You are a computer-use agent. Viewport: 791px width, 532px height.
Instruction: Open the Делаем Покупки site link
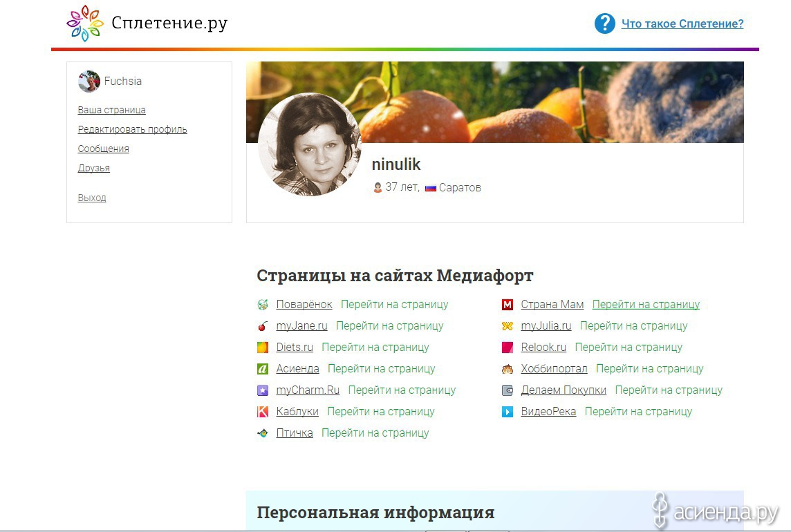coord(564,390)
